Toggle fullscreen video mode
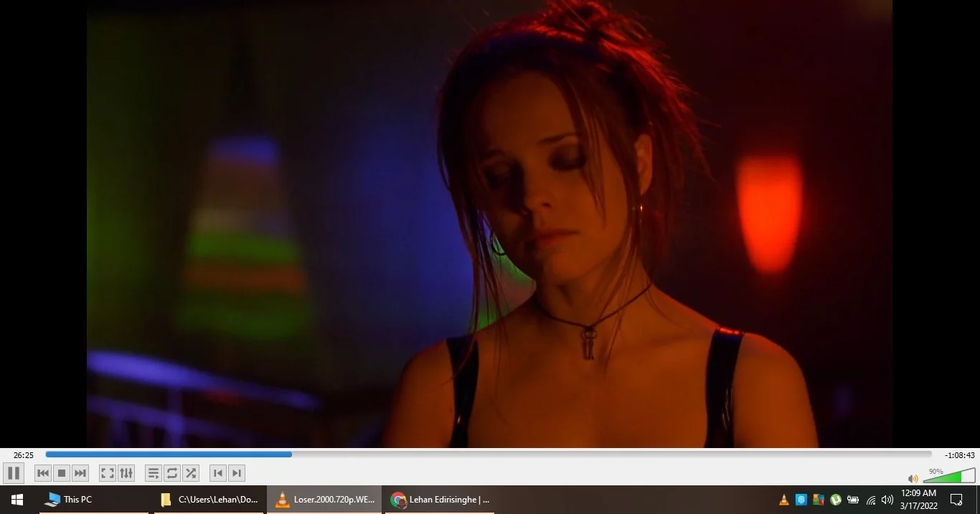The width and height of the screenshot is (980, 514). coord(108,473)
